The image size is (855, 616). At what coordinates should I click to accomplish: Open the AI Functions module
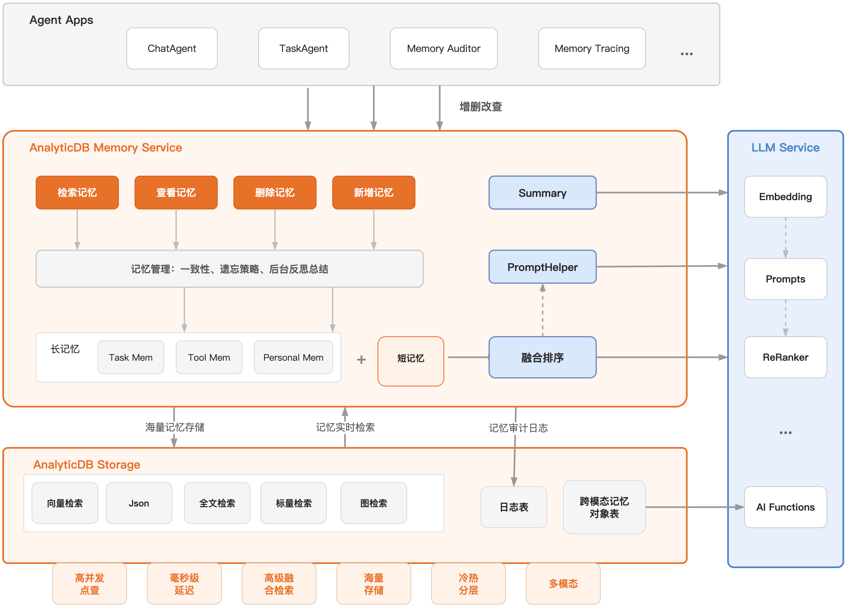tap(785, 507)
